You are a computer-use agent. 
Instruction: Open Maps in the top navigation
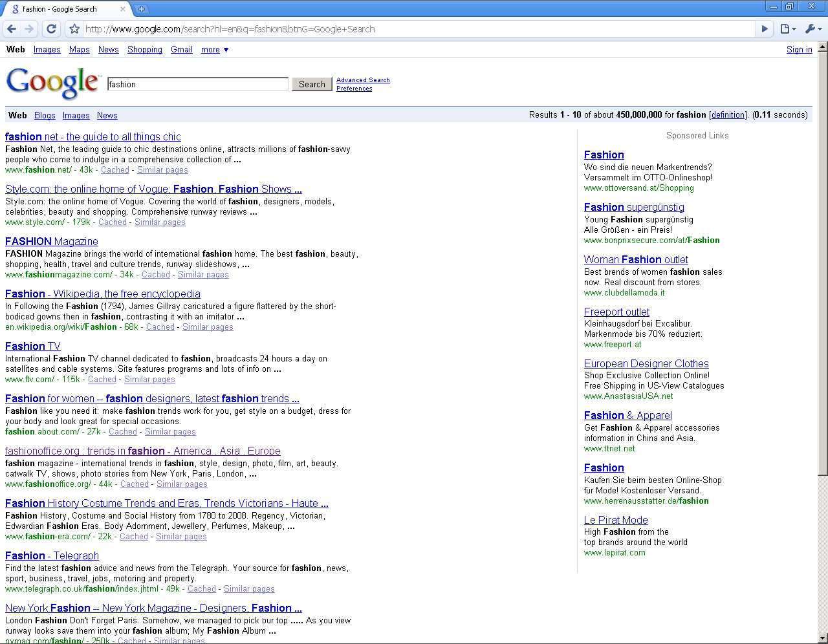(x=80, y=50)
